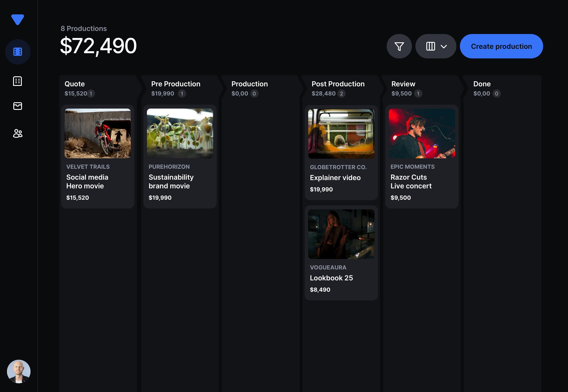Image resolution: width=568 pixels, height=392 pixels.
Task: Expand the view switcher chevron dropdown
Action: coord(444,46)
